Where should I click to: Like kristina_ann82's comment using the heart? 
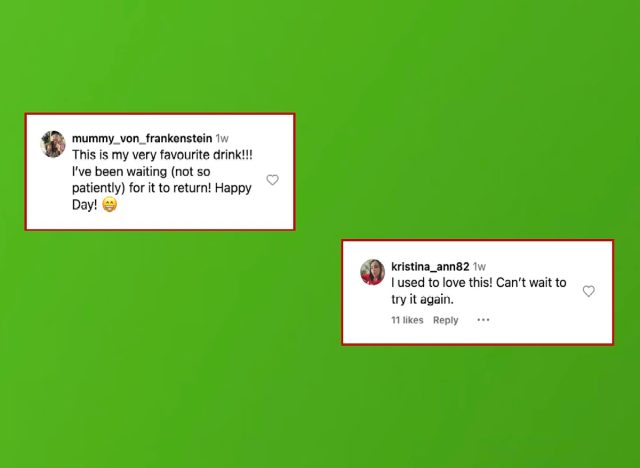588,291
